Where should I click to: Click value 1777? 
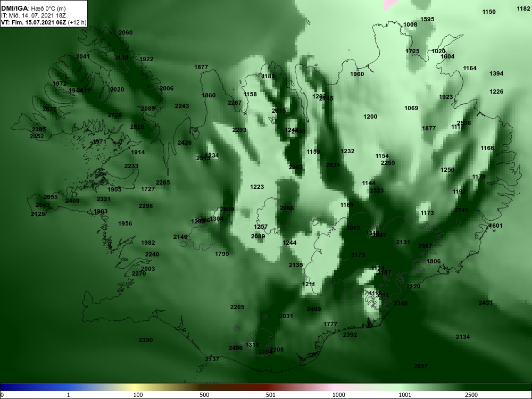pyautogui.click(x=330, y=324)
